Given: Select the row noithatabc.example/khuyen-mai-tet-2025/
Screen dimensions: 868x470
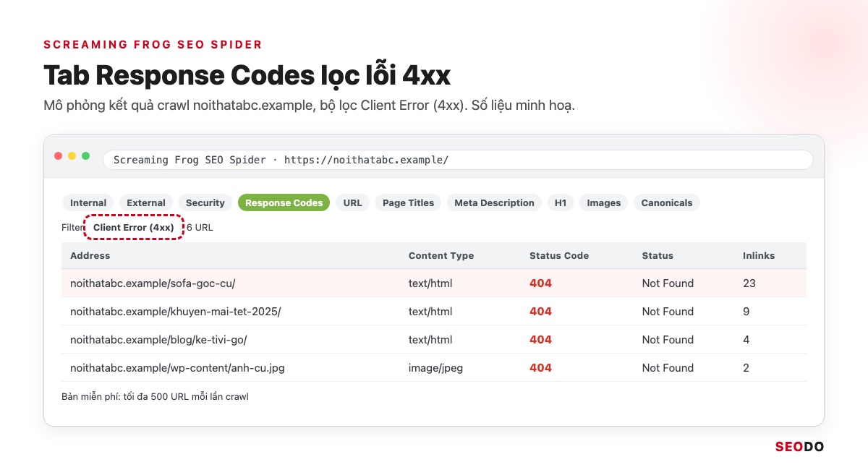Looking at the screenshot, I should 434,312.
